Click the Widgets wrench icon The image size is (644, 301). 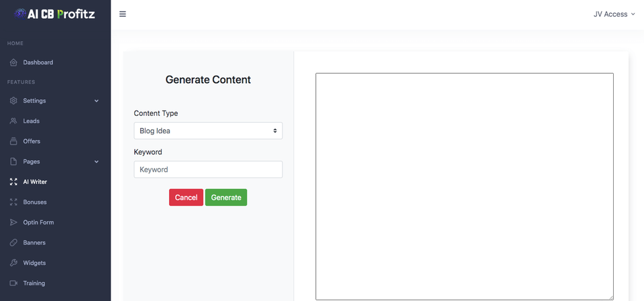[x=13, y=263]
